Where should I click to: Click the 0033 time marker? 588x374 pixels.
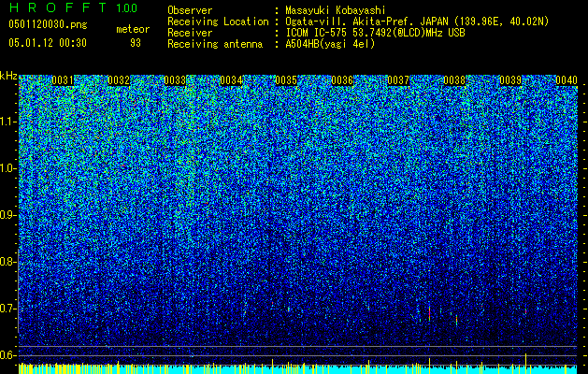pos(175,80)
